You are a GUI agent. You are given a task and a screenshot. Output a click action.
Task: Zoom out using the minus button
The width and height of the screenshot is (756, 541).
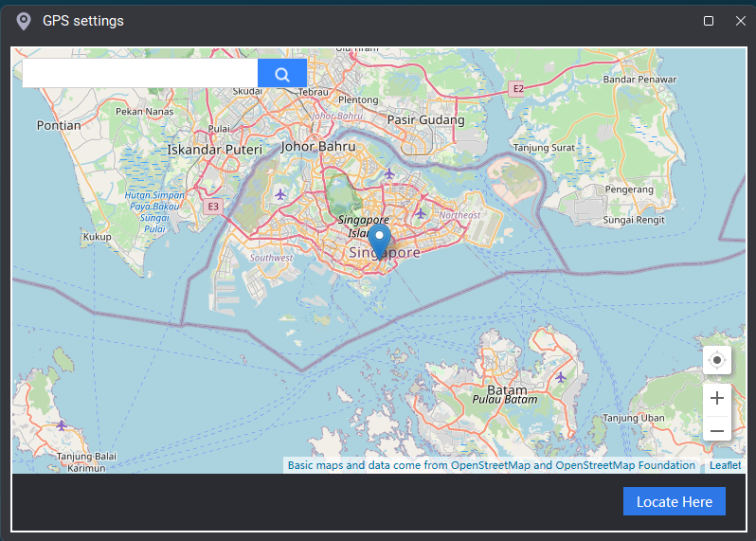click(717, 431)
